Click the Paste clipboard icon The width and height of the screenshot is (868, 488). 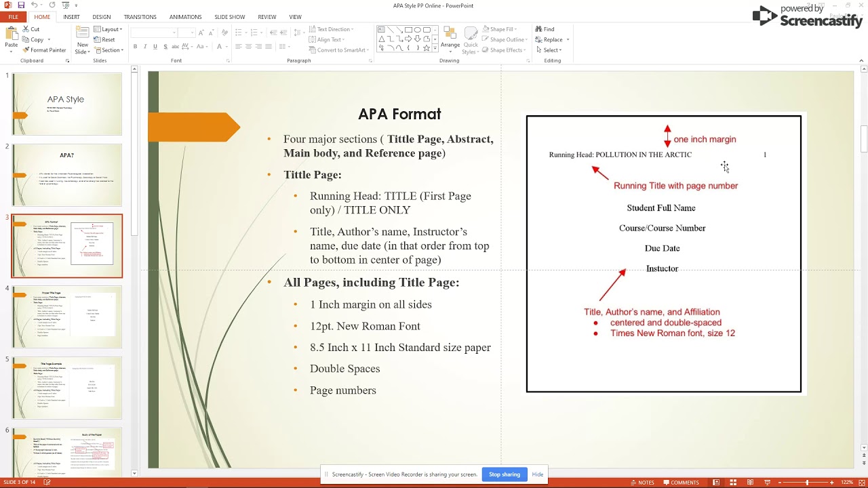click(x=11, y=33)
